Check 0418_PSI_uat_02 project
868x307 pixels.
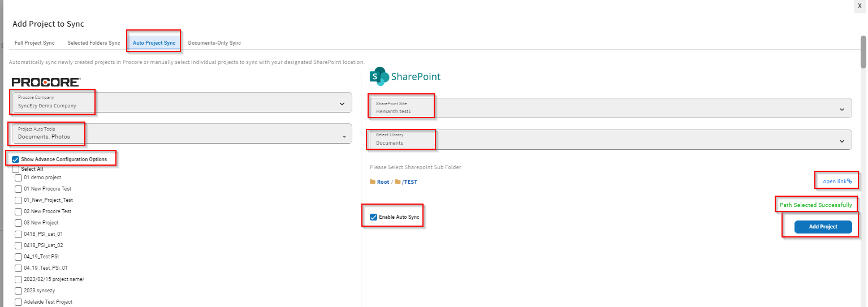tap(19, 245)
